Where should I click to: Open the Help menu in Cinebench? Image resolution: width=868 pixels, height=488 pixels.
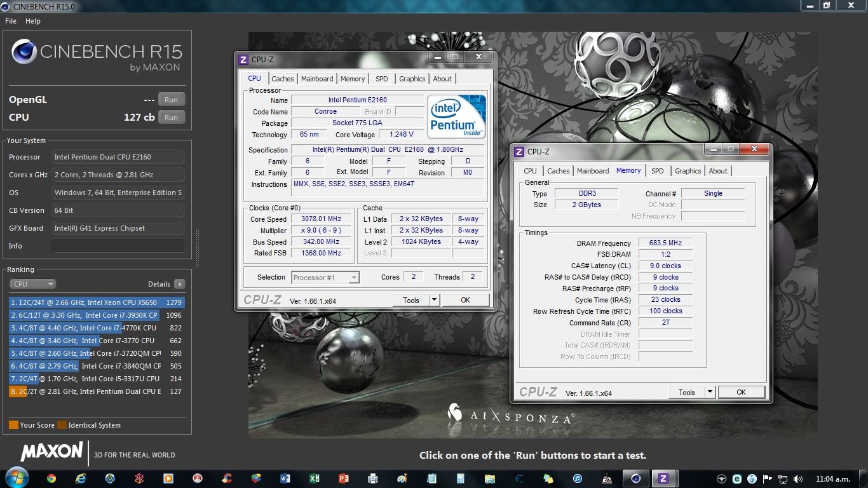[33, 21]
